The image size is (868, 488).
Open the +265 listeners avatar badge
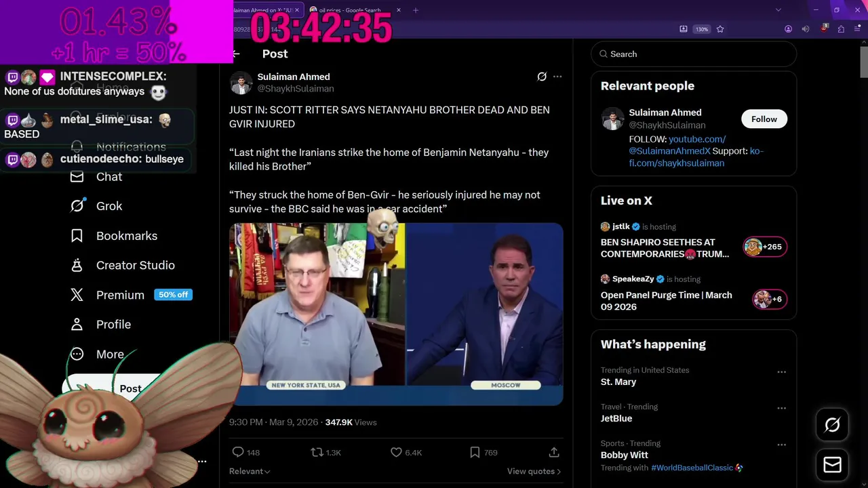coord(765,247)
